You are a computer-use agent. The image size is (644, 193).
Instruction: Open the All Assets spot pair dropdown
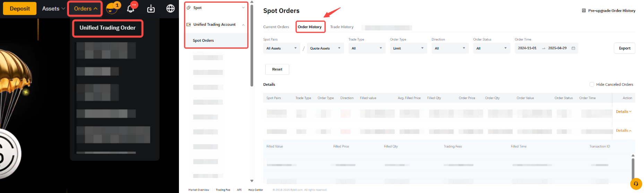click(281, 48)
